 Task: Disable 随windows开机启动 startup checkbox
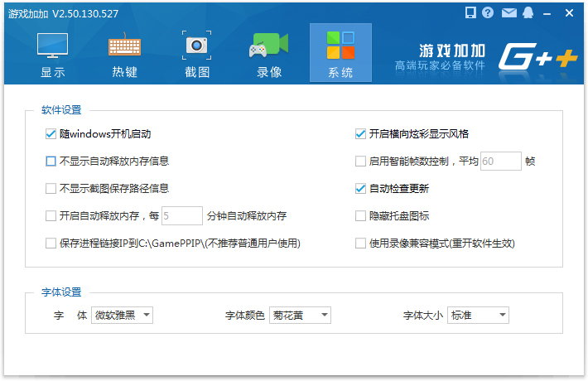(51, 133)
